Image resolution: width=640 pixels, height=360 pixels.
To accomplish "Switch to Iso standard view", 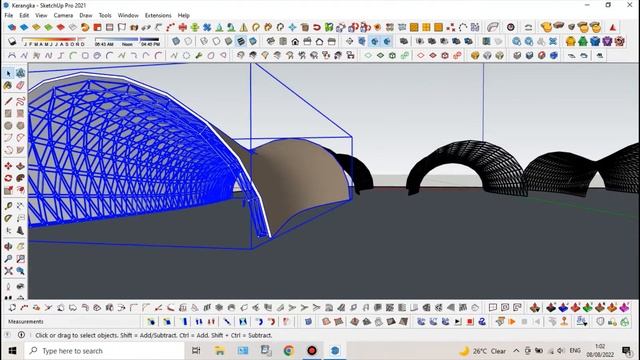I will (271, 41).
